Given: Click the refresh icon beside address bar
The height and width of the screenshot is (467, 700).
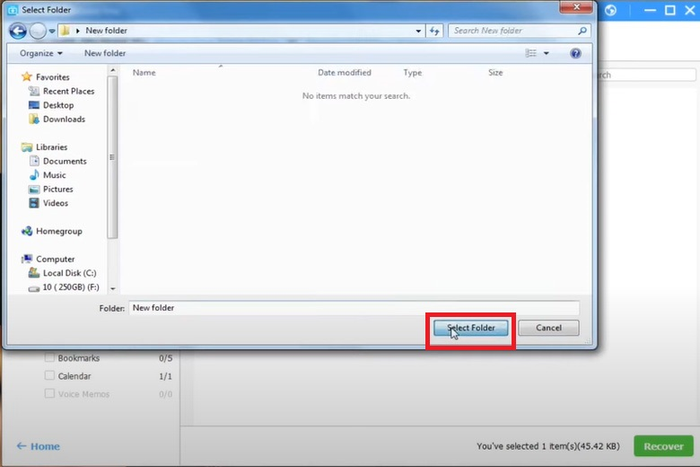Looking at the screenshot, I should click(436, 31).
